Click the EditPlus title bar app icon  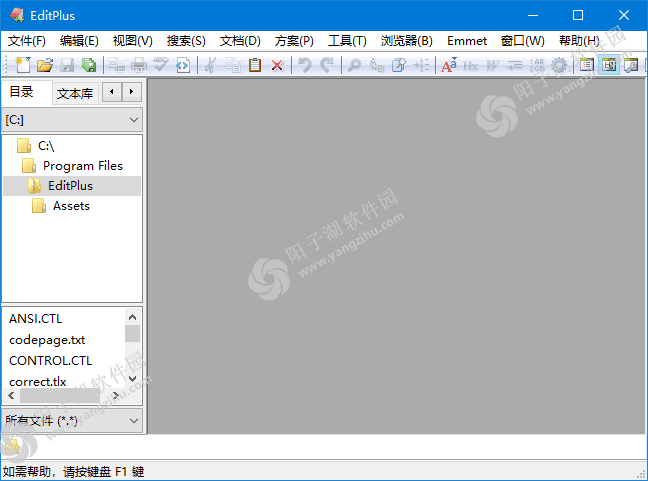(x=17, y=15)
